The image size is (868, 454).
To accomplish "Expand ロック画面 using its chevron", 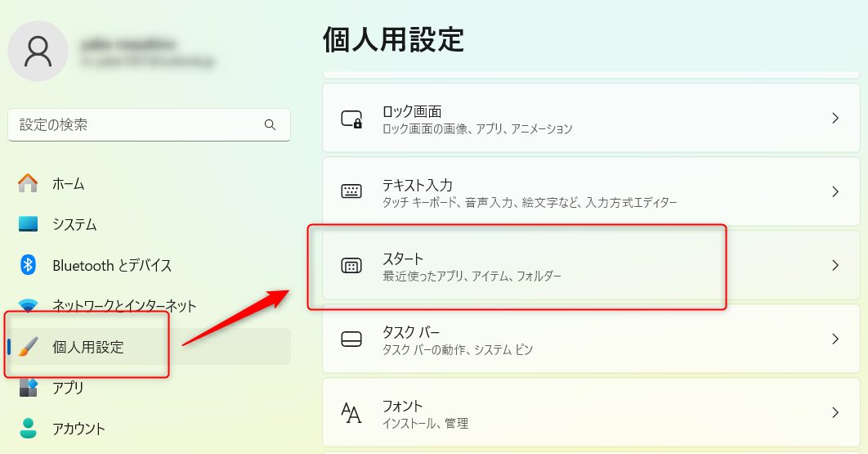I will click(x=835, y=118).
